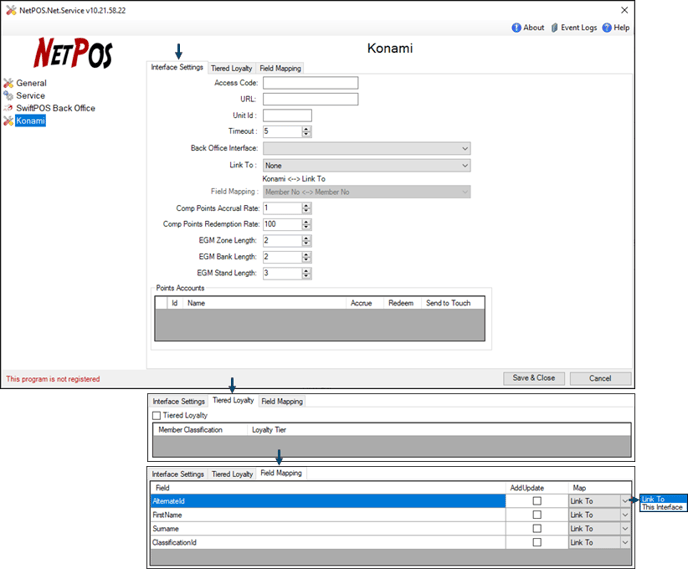
Task: Choose This Interface in the Map popup list
Action: (663, 507)
